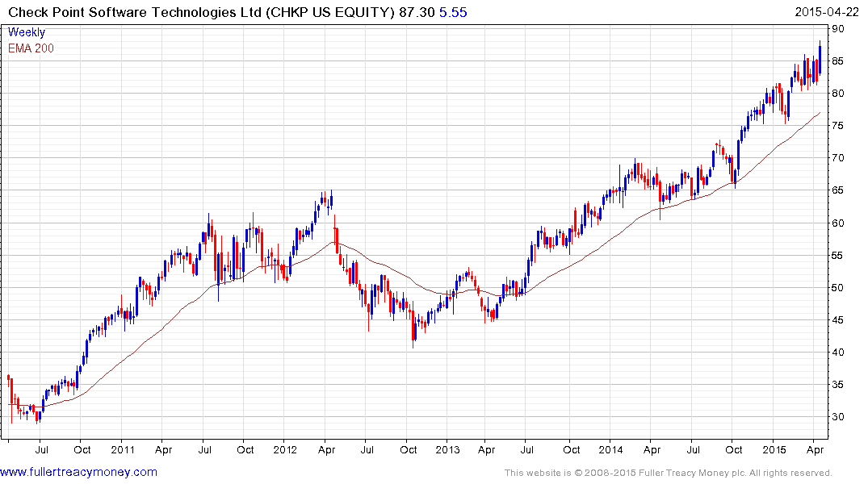
Task: Click the 85 price axis label
Action: coord(837,60)
